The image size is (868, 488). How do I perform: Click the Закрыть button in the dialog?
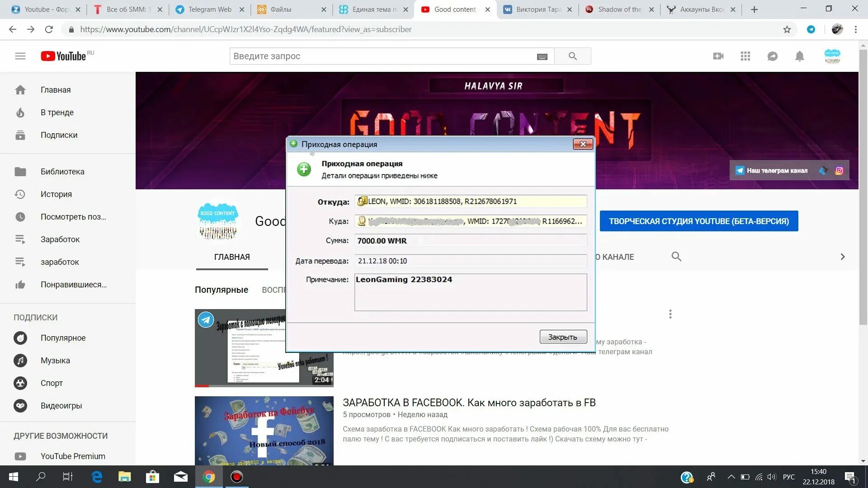pos(563,337)
